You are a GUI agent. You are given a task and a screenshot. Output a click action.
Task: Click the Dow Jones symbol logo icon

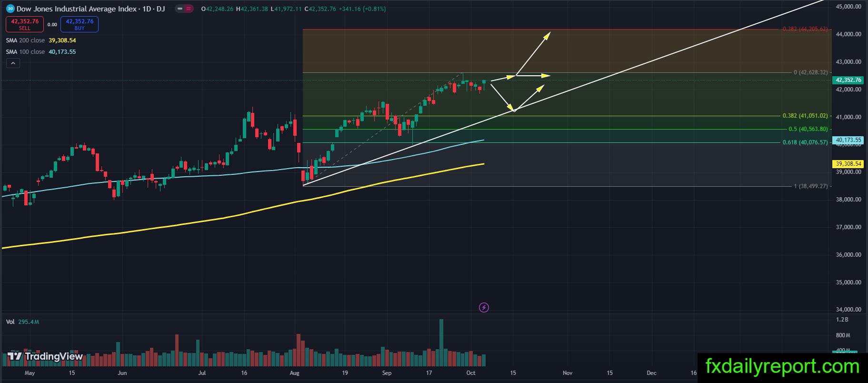(10, 9)
